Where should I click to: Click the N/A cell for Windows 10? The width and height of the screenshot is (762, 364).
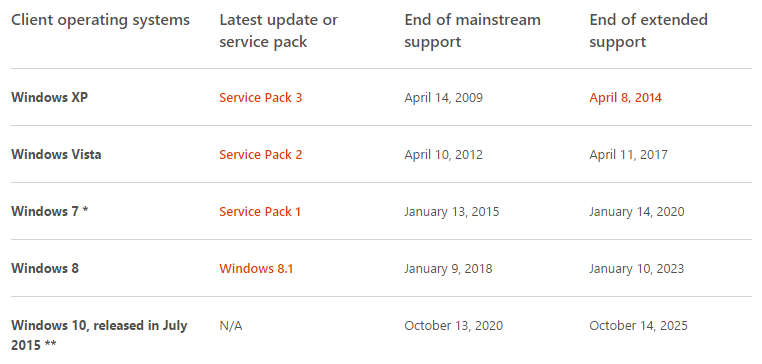point(231,326)
